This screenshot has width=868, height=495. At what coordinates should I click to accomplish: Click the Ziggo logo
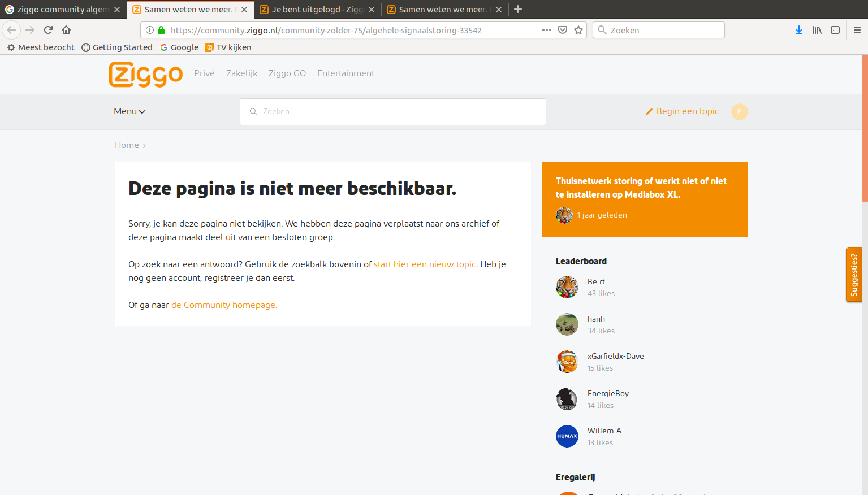146,75
